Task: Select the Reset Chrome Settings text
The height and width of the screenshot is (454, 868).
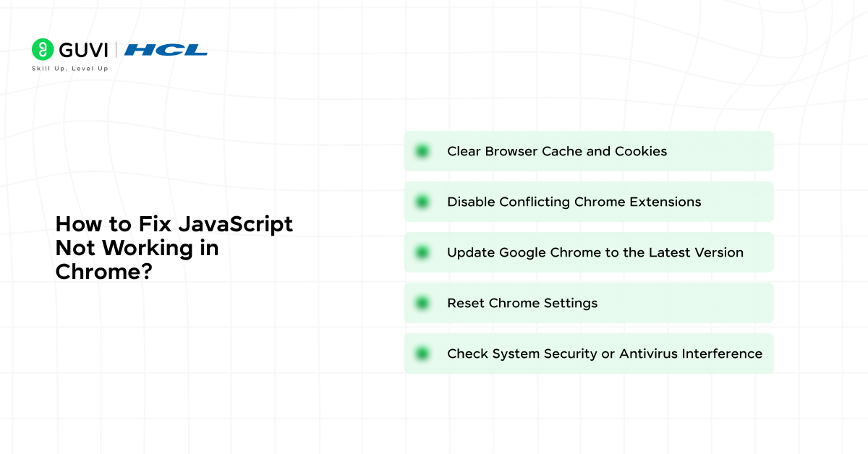Action: (x=522, y=303)
